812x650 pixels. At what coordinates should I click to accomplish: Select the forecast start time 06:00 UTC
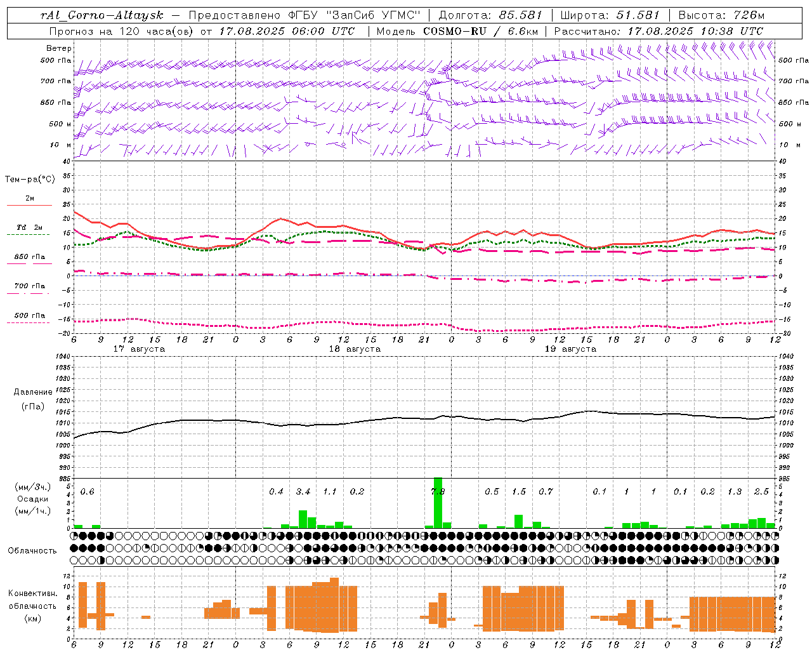click(x=322, y=31)
